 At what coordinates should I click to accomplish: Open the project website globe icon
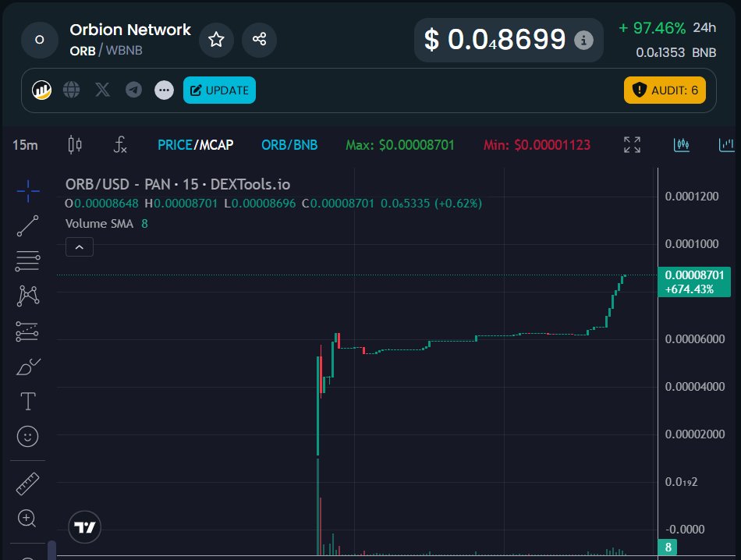pyautogui.click(x=71, y=90)
